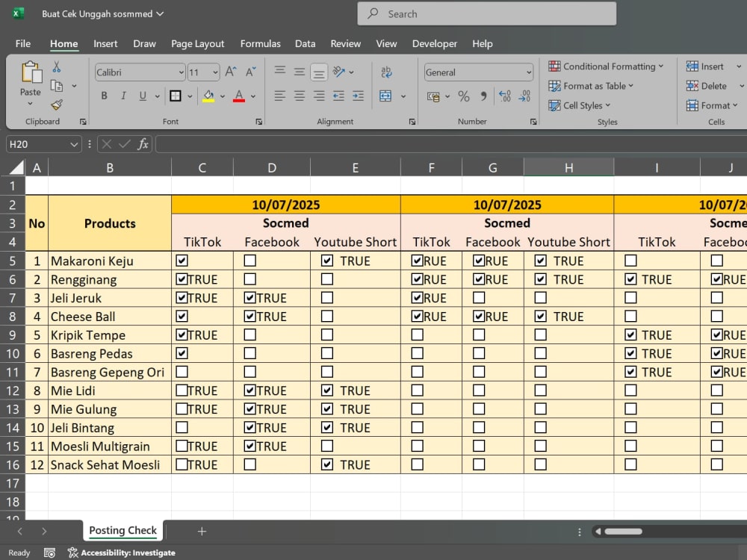Click Middle Align icon
This screenshot has width=747, height=560.
tap(300, 72)
